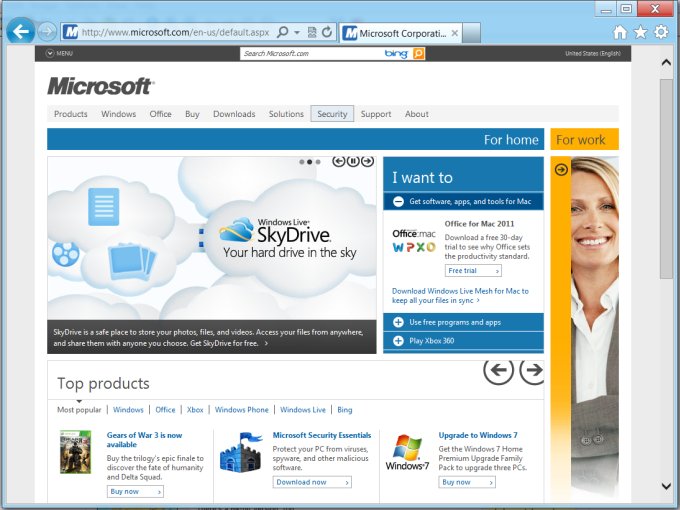
Task: Expand the MENU dropdown on the dark bar
Action: (59, 53)
